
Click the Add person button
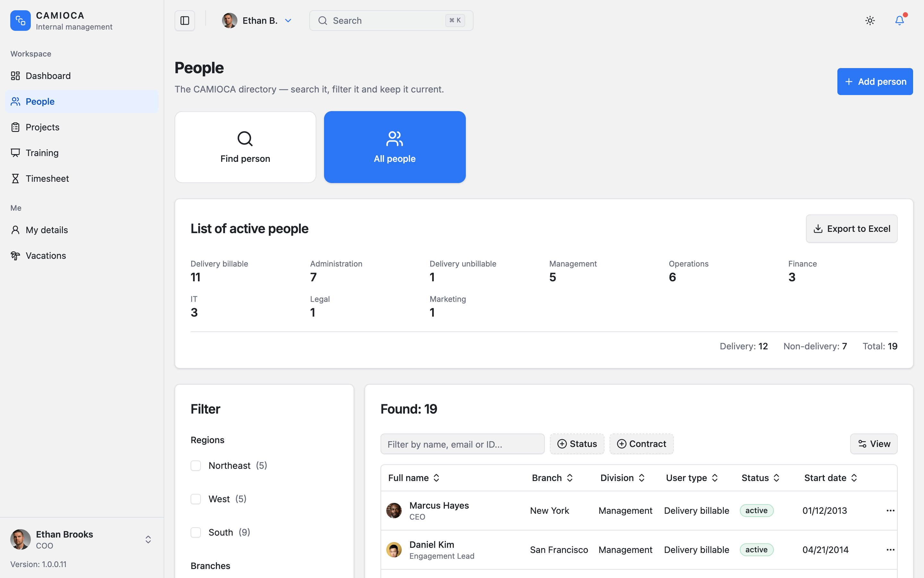click(875, 82)
